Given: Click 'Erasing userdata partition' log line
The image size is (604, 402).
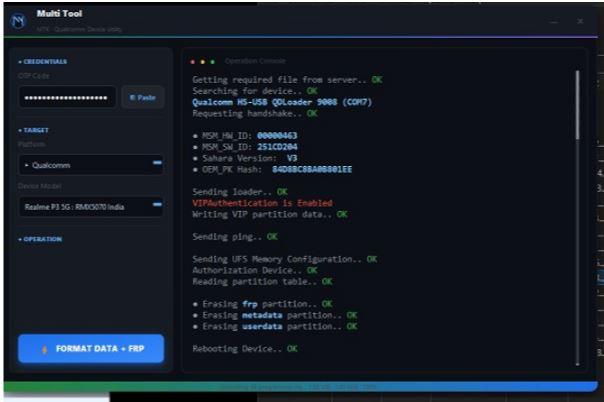Looking at the screenshot, I should (275, 326).
